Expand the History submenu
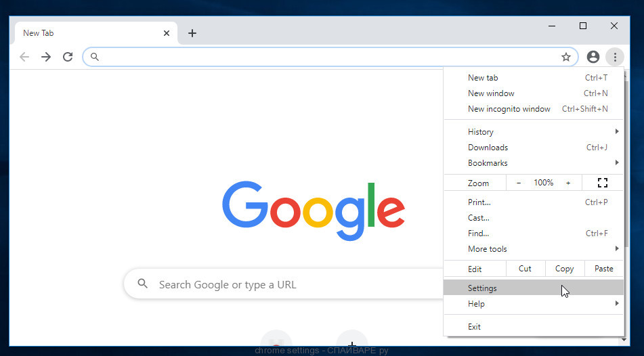 534,132
